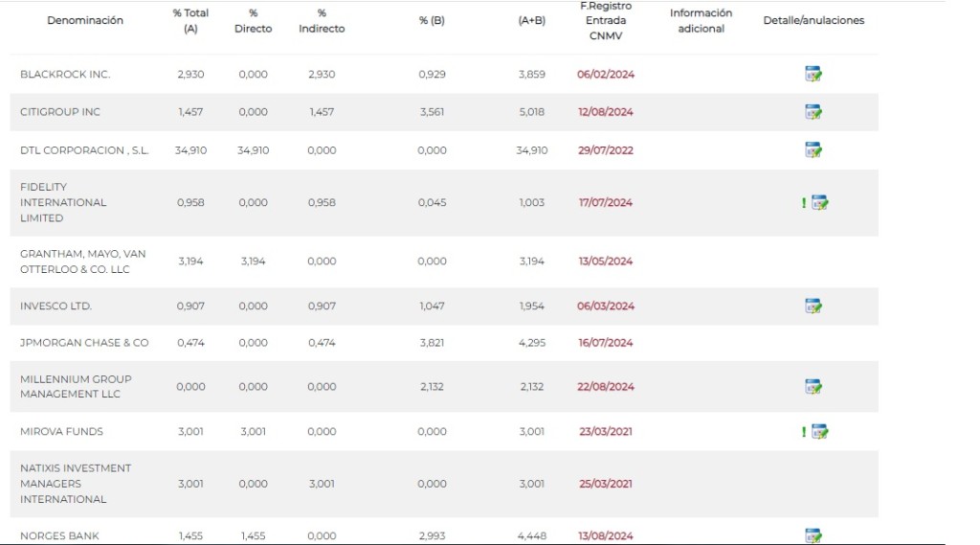This screenshot has height=545, width=980.
Task: Open detail icon for BLACKROCK INC. row
Action: click(x=813, y=74)
